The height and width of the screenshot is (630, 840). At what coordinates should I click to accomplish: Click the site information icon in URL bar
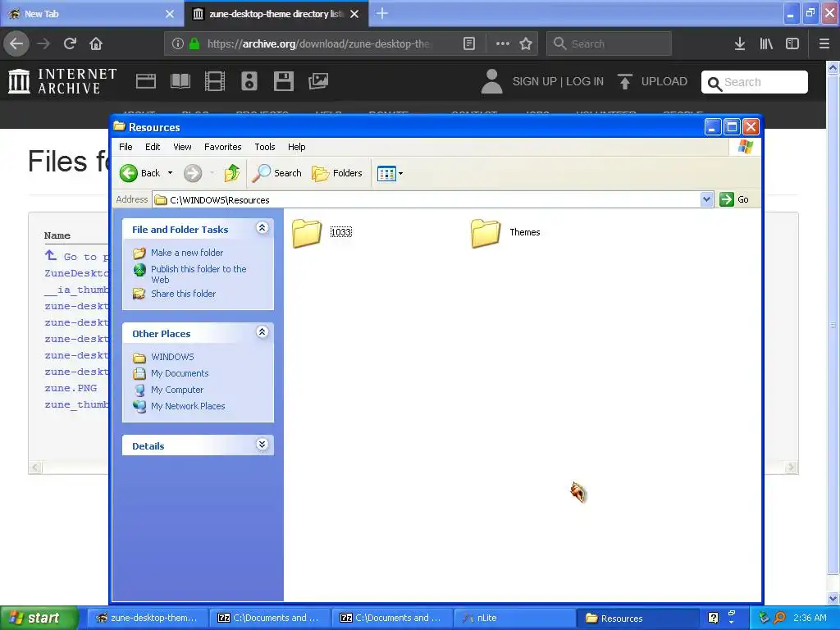coord(178,44)
